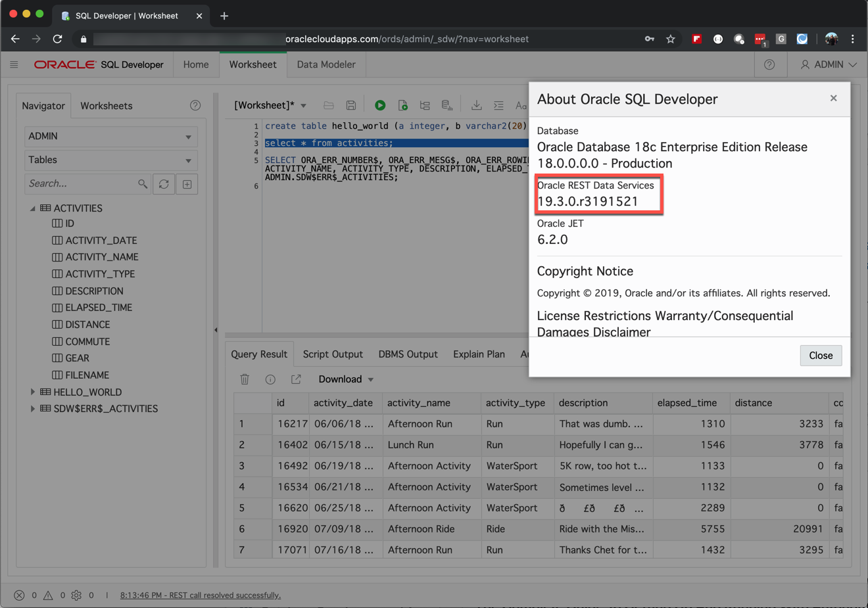Click the Format/indent code icon
The image size is (868, 608).
point(499,105)
